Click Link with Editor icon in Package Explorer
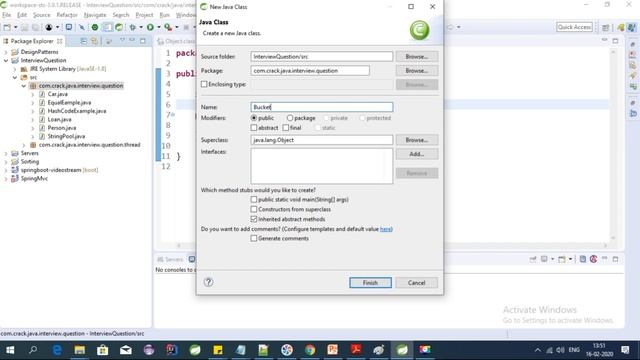Image resolution: width=640 pixels, height=360 pixels. click(94, 41)
